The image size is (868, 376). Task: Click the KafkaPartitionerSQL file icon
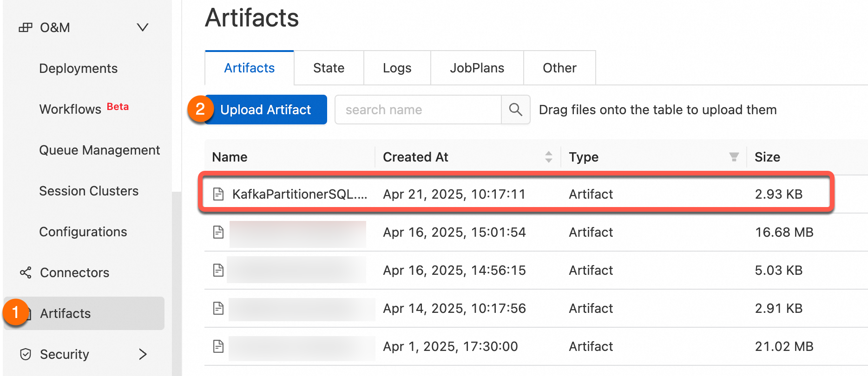point(218,194)
